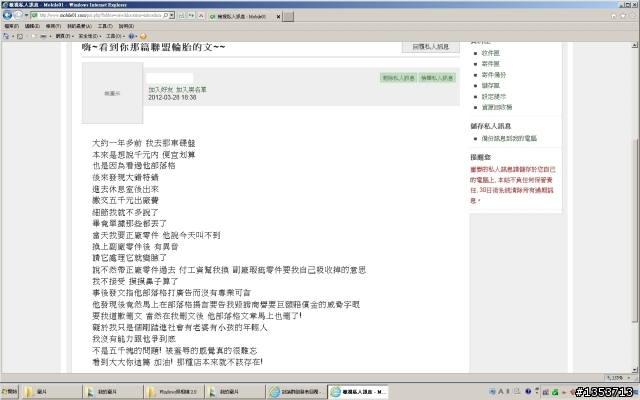Open the 收件匣 inbox link

coord(491,53)
